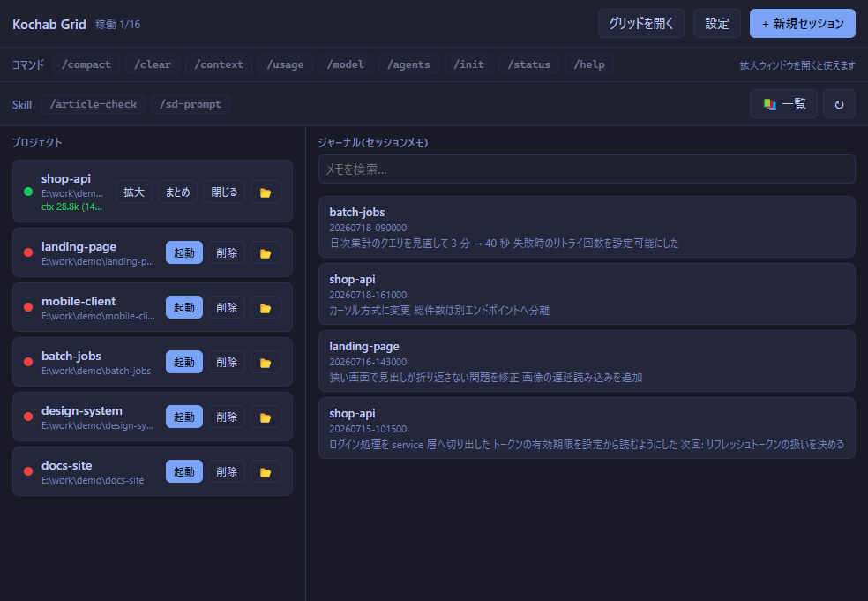Start the landing-page project with 起動

[x=184, y=253]
